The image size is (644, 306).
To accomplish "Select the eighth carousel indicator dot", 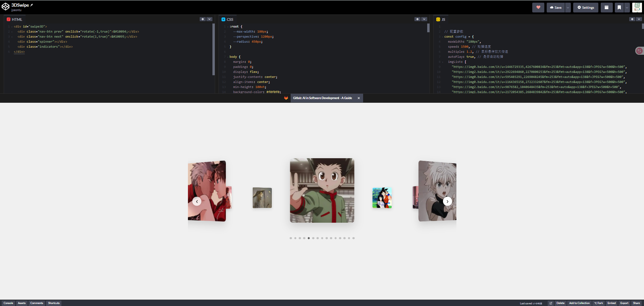I will tap(322, 238).
